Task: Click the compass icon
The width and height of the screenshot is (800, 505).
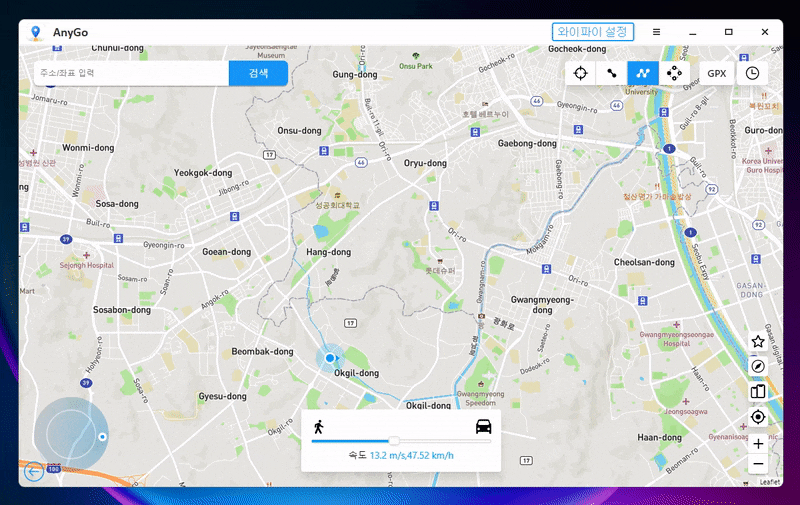Action: [758, 366]
